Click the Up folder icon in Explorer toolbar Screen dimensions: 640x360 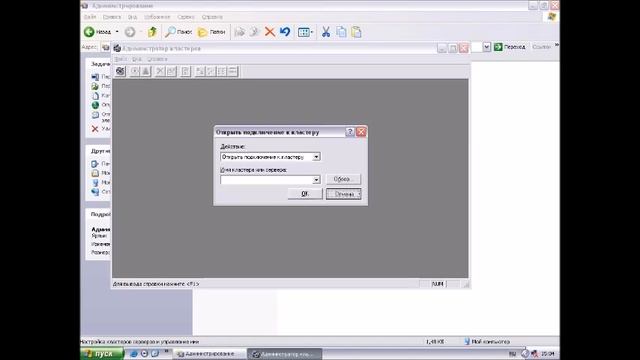click(152, 32)
